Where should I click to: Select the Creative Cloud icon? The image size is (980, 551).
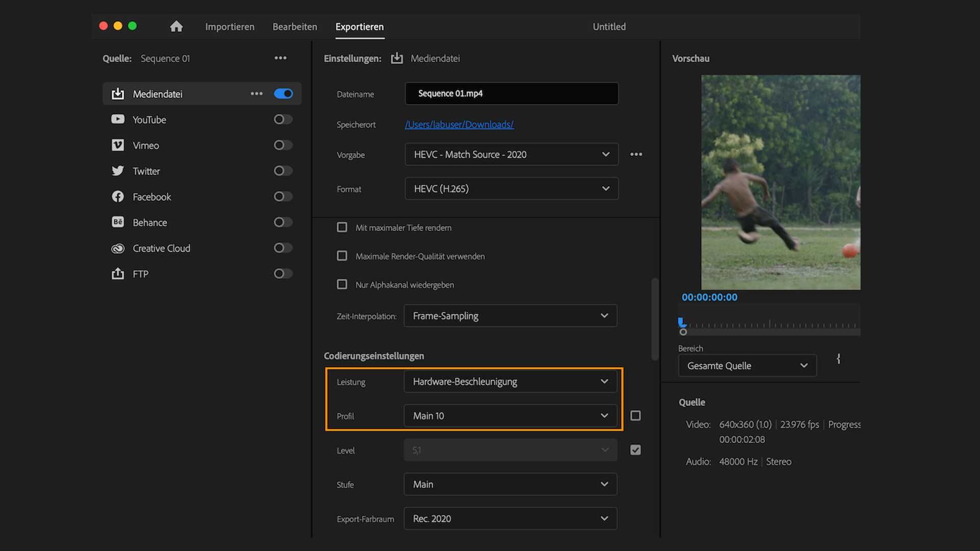coord(117,248)
